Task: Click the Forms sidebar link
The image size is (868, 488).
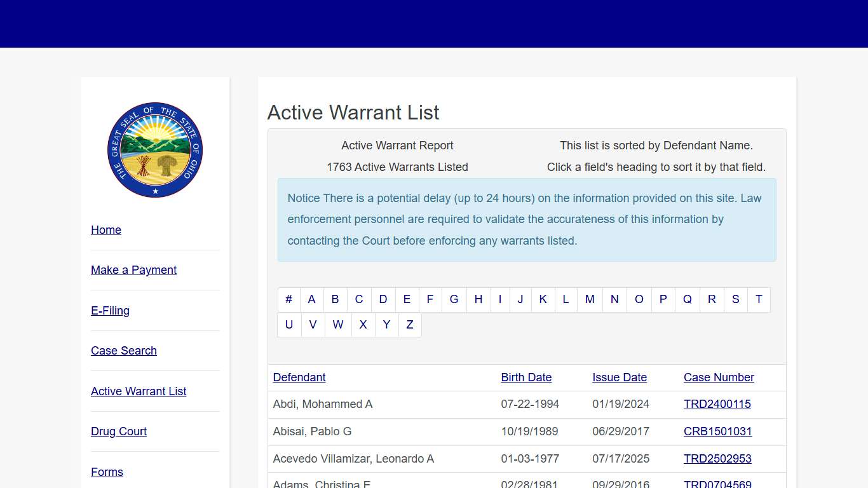Action: 107,472
